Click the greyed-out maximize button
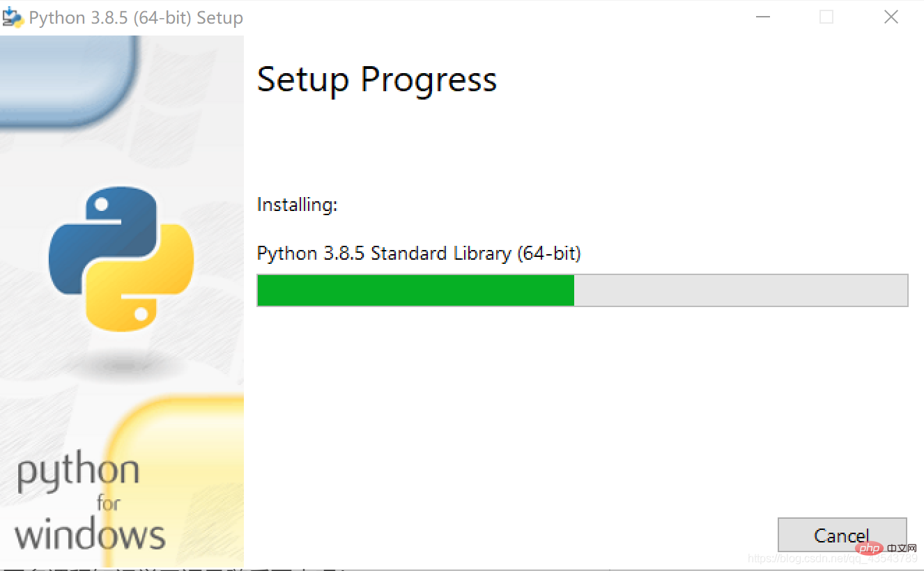 pyautogui.click(x=826, y=17)
